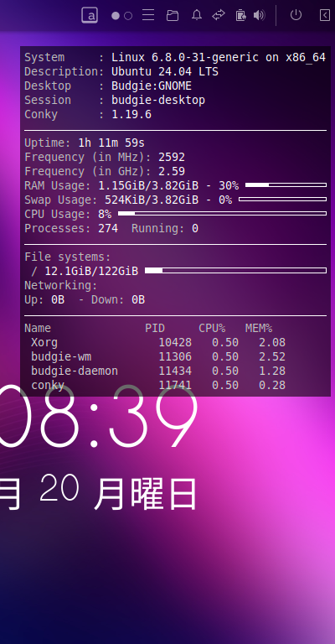Image resolution: width=335 pixels, height=644 pixels.
Task: Click the 'Up: 0B' network value
Action: point(44,300)
